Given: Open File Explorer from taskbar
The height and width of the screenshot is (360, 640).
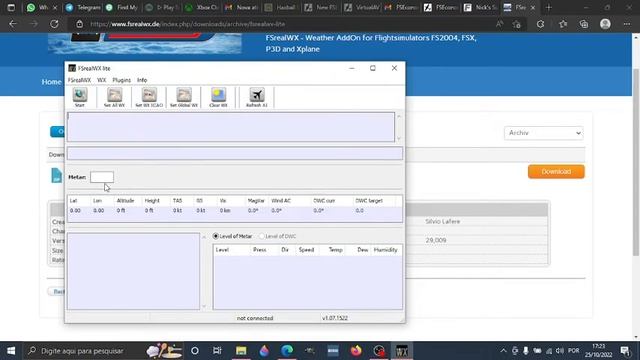Looking at the screenshot, I should tap(241, 351).
